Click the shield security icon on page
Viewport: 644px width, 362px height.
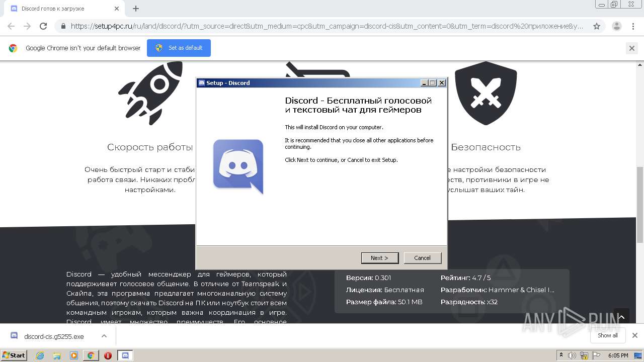(486, 94)
